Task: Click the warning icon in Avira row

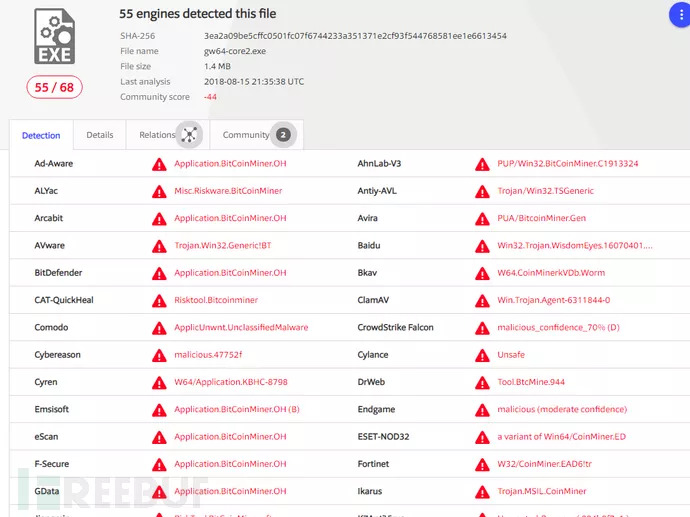Action: coord(482,219)
